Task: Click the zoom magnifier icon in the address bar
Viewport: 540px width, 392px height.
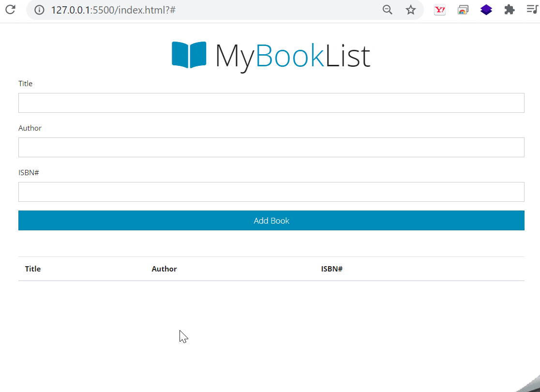Action: (388, 10)
